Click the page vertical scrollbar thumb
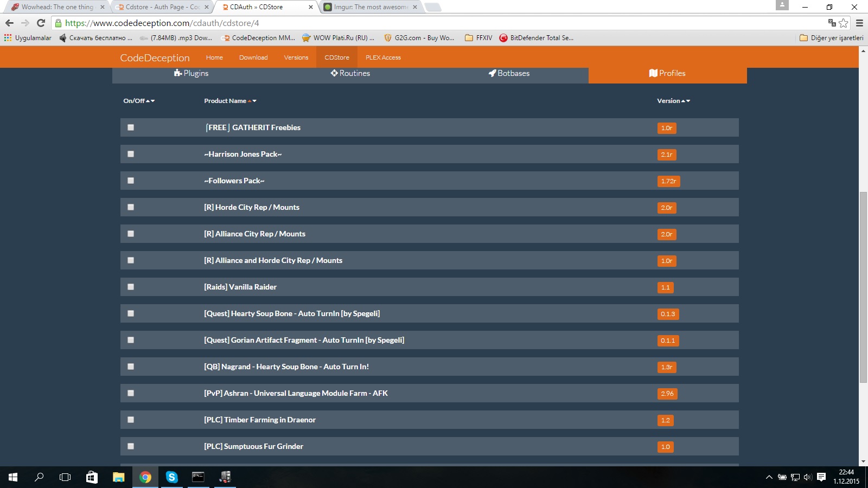 tap(863, 287)
